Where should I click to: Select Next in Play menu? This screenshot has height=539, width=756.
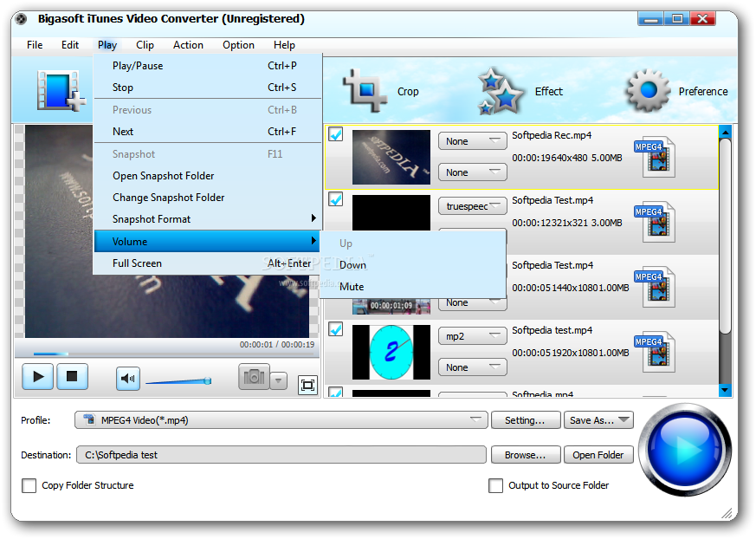(207, 131)
